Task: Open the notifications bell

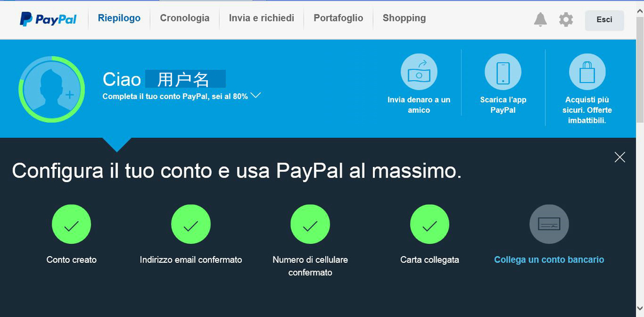Action: pyautogui.click(x=541, y=20)
